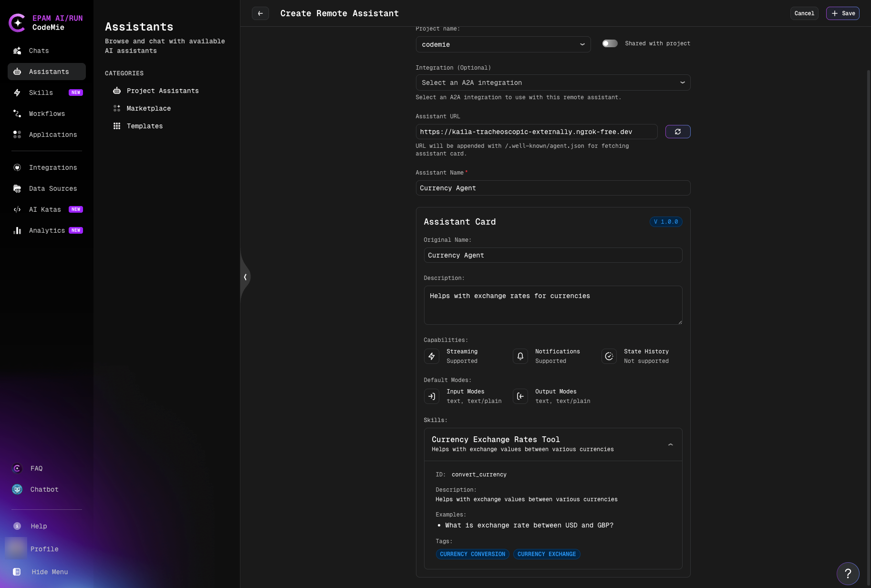The width and height of the screenshot is (871, 588).
Task: Select the Marketplace category
Action: pyautogui.click(x=148, y=108)
